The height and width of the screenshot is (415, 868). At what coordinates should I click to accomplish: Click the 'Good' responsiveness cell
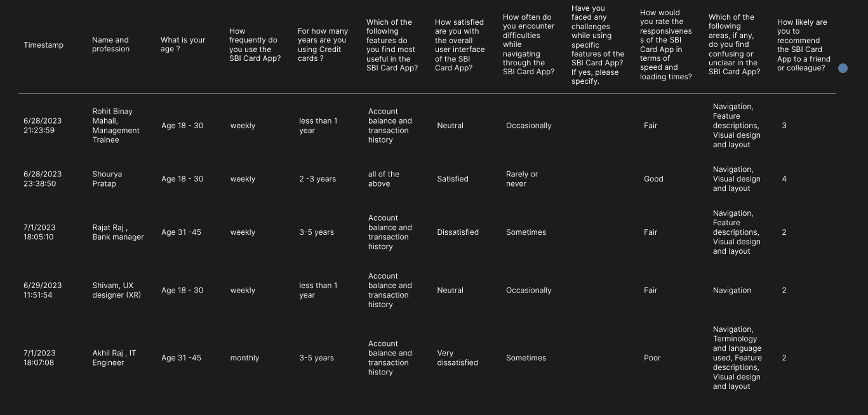653,179
